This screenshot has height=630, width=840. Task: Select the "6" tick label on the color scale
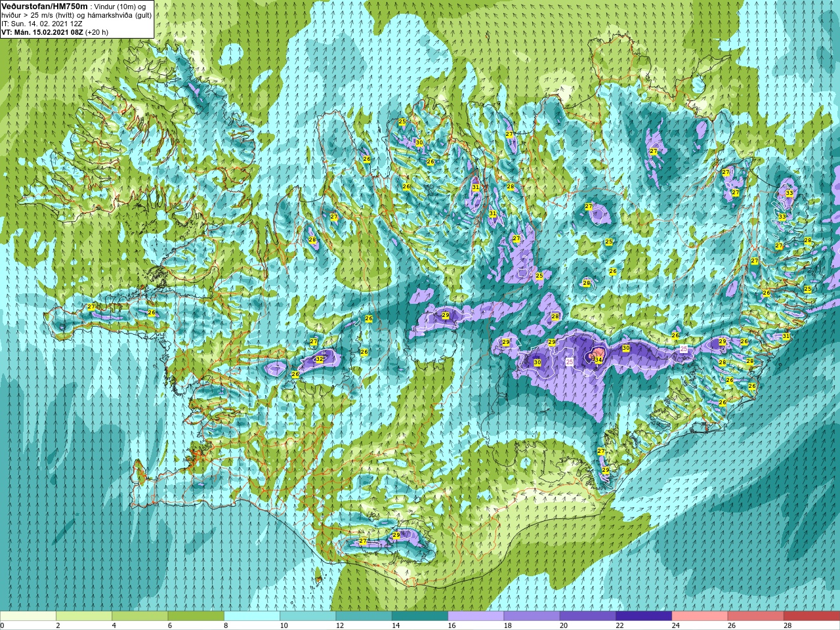170,625
